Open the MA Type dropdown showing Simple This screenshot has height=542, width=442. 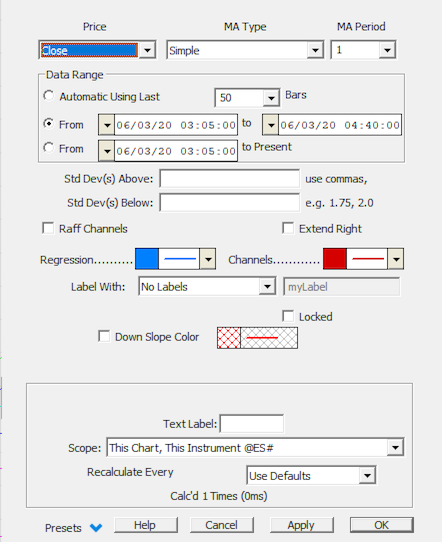[245, 50]
